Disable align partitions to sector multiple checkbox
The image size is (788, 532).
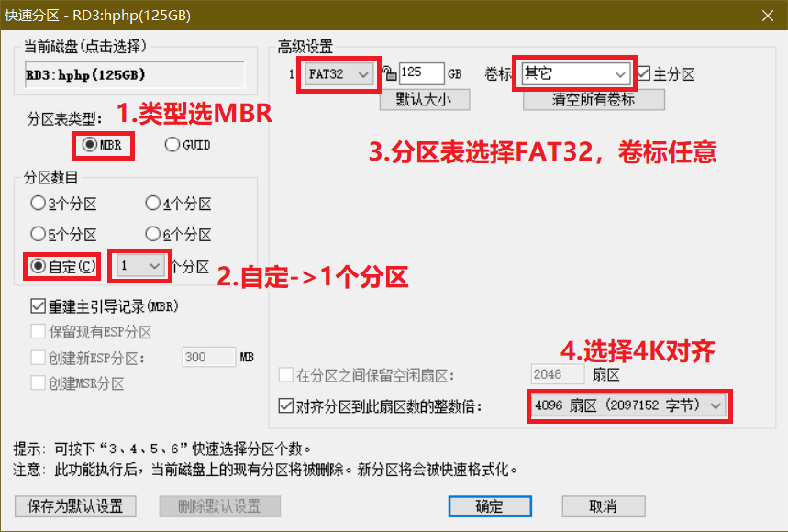286,405
